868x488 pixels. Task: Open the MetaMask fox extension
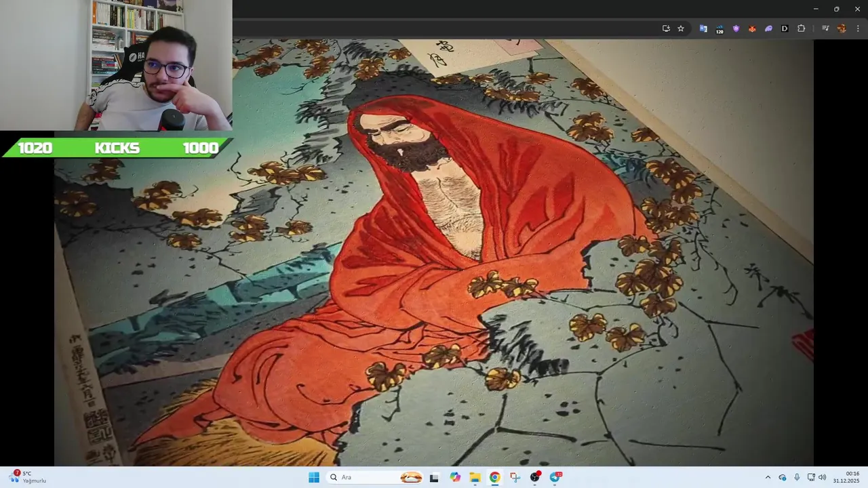coord(752,28)
